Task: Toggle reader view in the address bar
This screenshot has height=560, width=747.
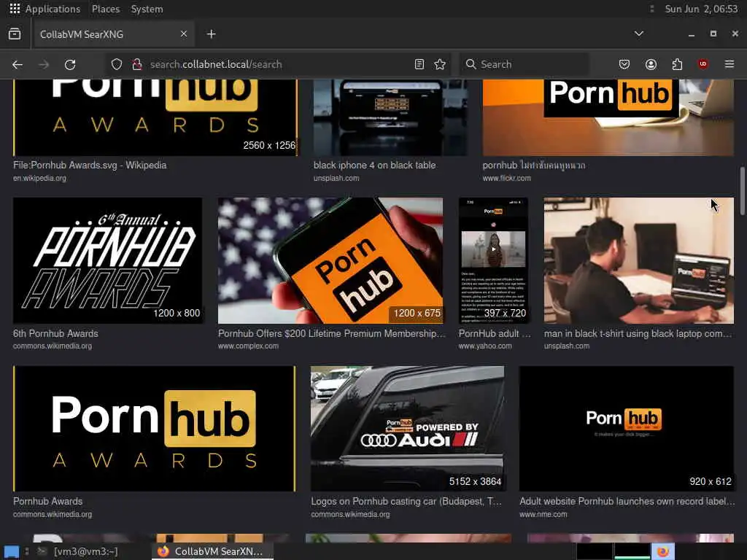Action: [x=419, y=64]
